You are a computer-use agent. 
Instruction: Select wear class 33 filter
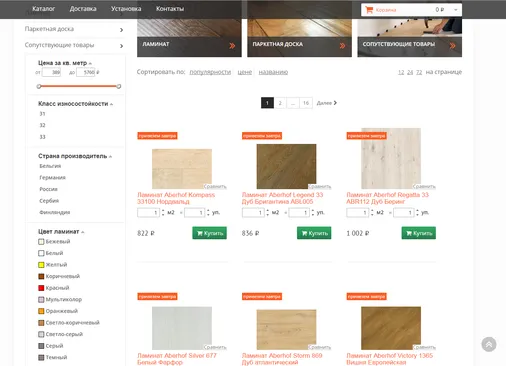[x=42, y=137]
